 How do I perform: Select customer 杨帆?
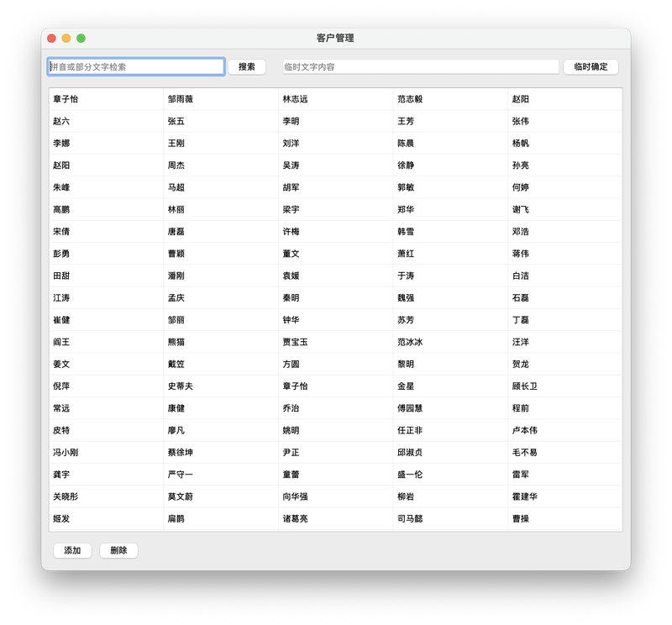pyautogui.click(x=565, y=143)
